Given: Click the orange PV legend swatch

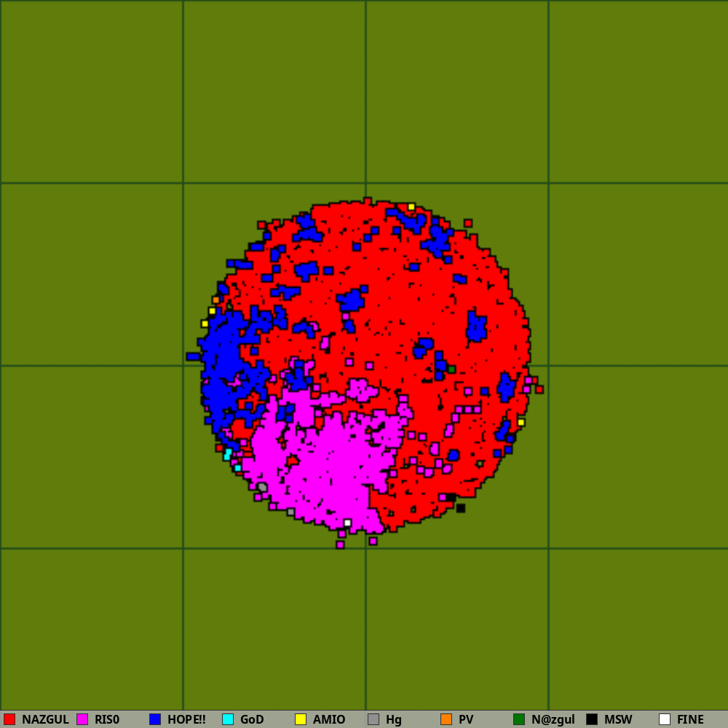Looking at the screenshot, I should pos(446,719).
